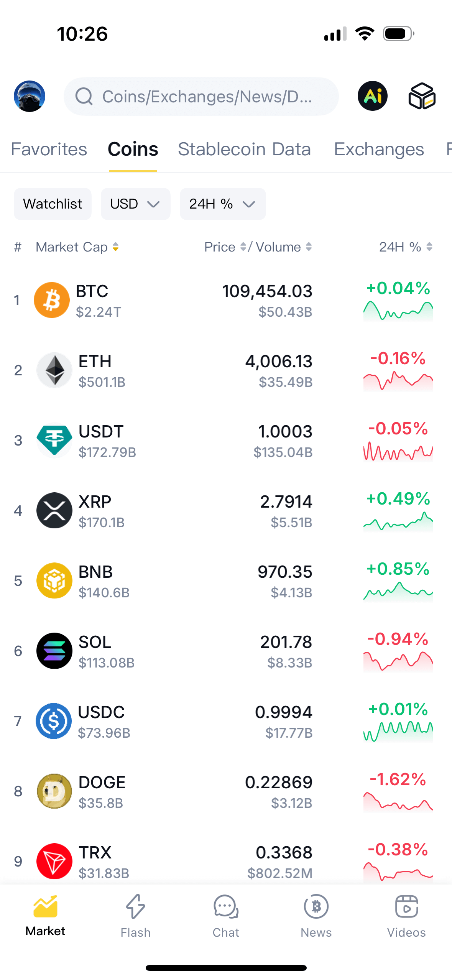Switch to the Favorites tab

pyautogui.click(x=49, y=149)
